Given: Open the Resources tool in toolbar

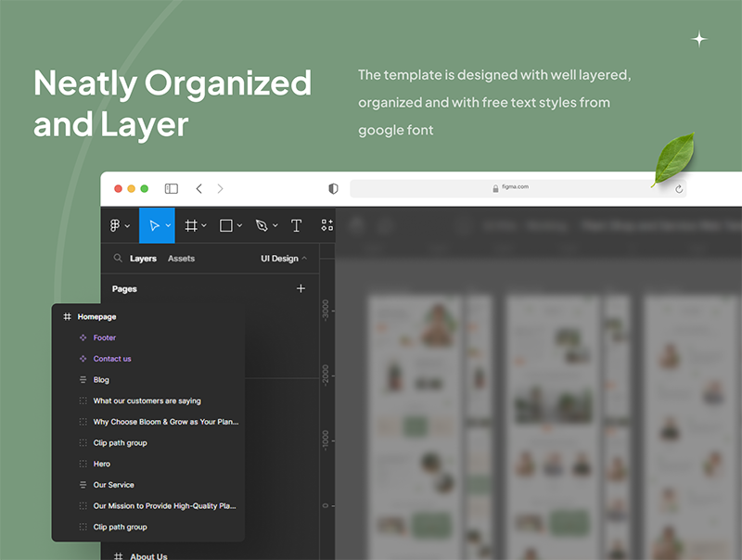Looking at the screenshot, I should [x=326, y=225].
